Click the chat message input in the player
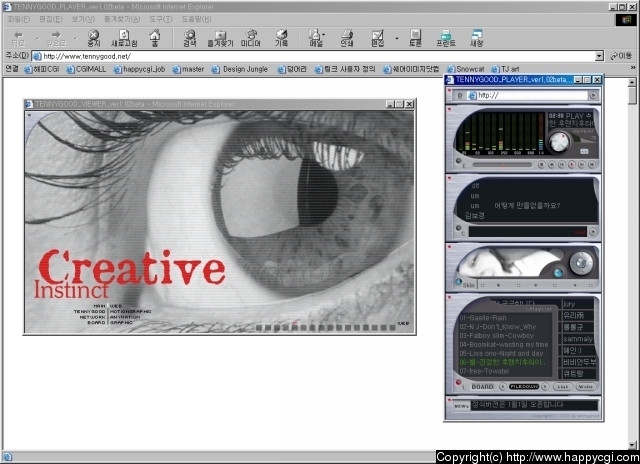 coord(527,232)
